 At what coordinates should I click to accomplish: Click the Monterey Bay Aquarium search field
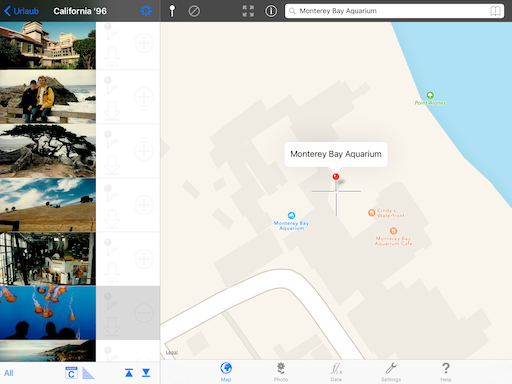[394, 11]
